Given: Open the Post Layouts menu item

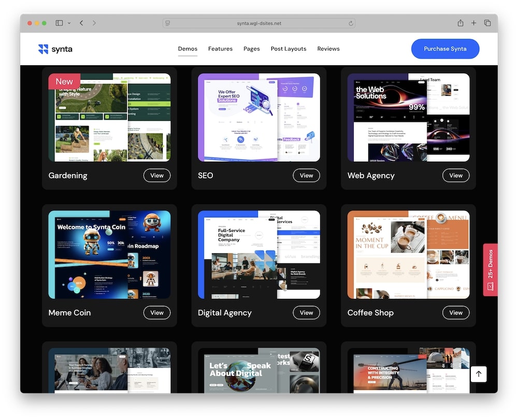Looking at the screenshot, I should [x=289, y=49].
